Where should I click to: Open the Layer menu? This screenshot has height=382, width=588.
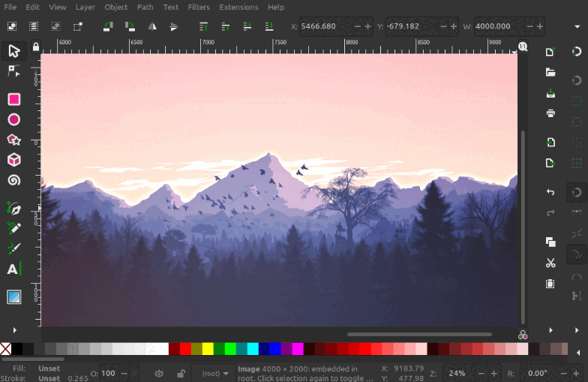pyautogui.click(x=85, y=8)
